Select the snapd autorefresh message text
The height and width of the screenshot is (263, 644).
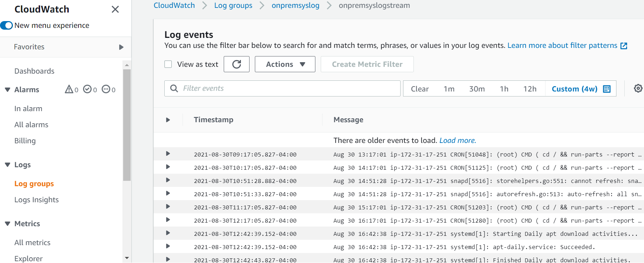pos(488,194)
